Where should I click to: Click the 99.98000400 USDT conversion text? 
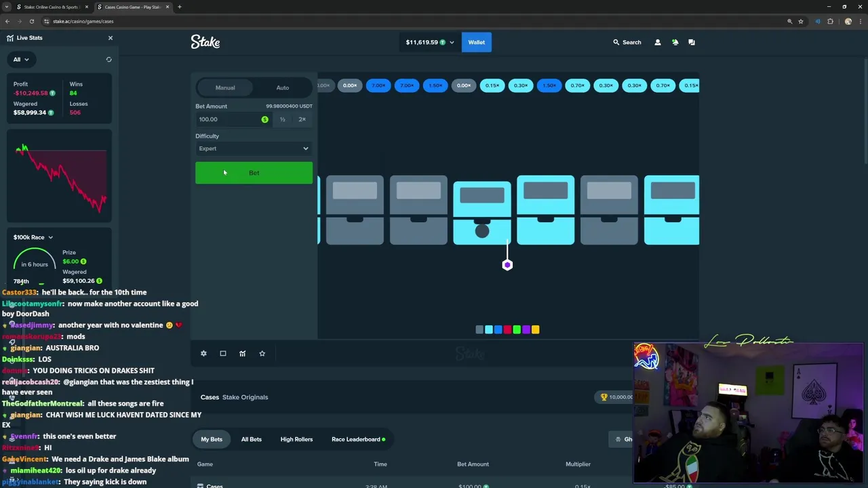point(290,106)
